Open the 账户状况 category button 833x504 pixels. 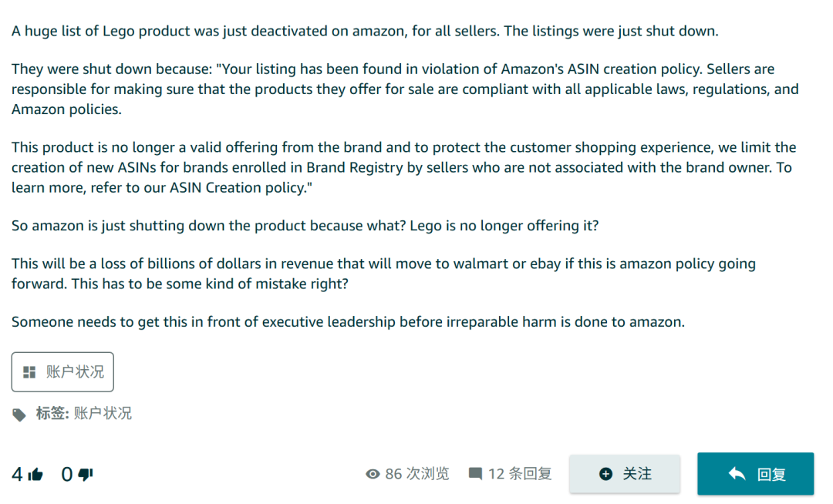62,372
